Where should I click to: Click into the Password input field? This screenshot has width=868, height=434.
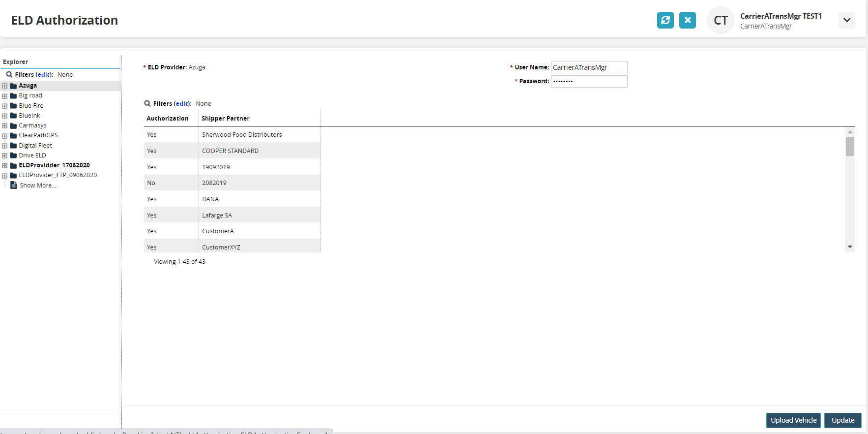click(589, 81)
